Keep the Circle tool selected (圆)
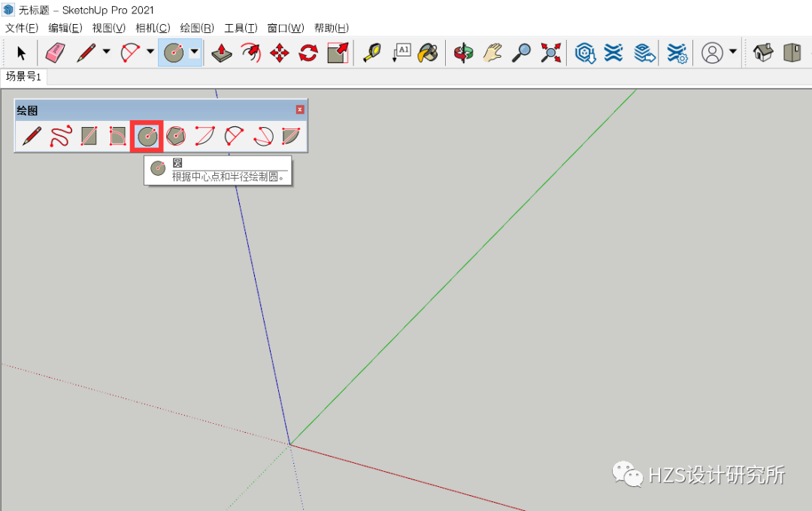This screenshot has width=812, height=511. coord(147,136)
